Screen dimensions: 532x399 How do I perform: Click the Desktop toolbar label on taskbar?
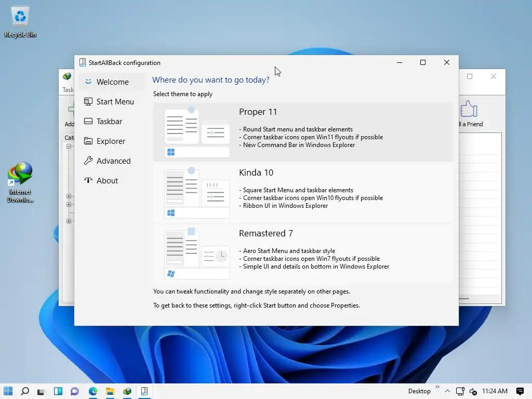(419, 391)
